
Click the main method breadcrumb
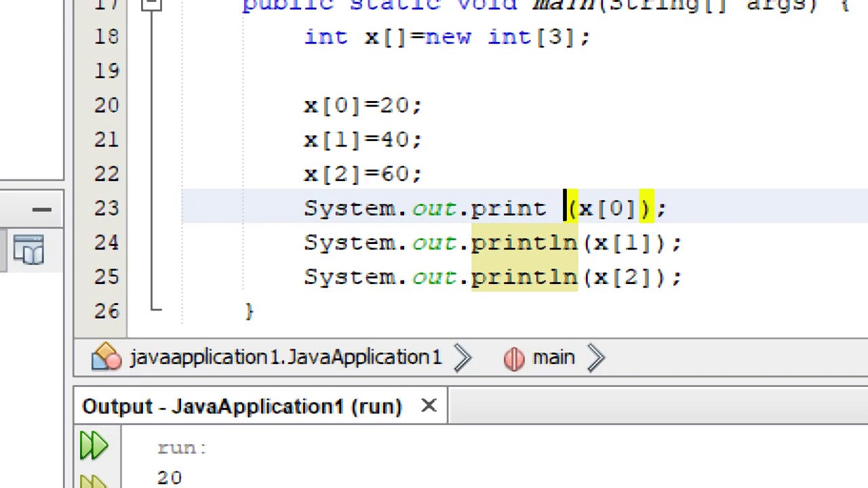pos(553,357)
